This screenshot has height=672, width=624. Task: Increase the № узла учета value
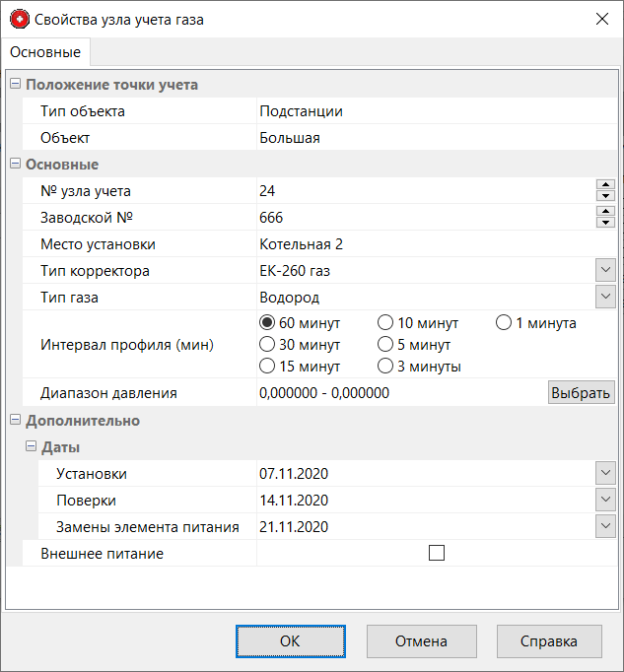(605, 185)
